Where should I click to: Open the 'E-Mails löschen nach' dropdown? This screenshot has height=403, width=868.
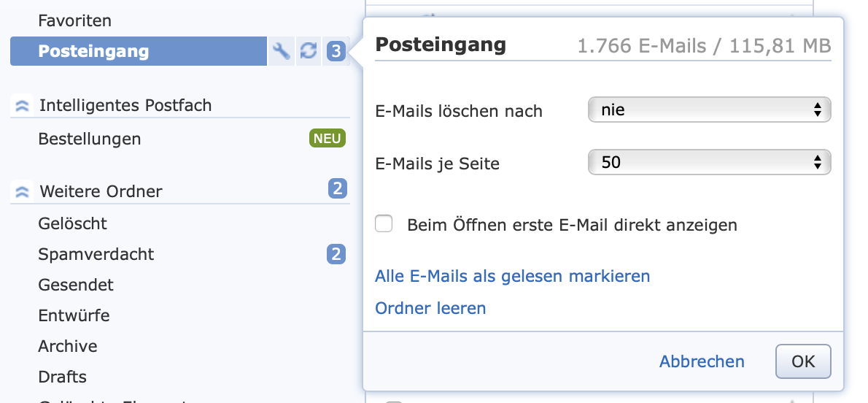[x=709, y=111]
